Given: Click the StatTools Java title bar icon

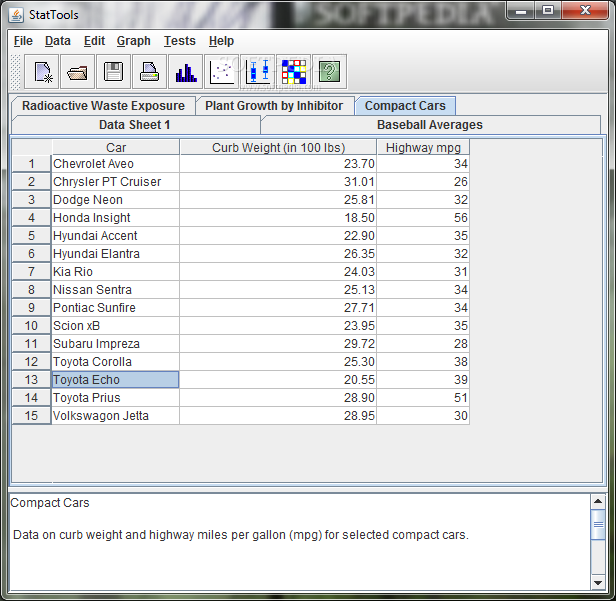Looking at the screenshot, I should [16, 15].
